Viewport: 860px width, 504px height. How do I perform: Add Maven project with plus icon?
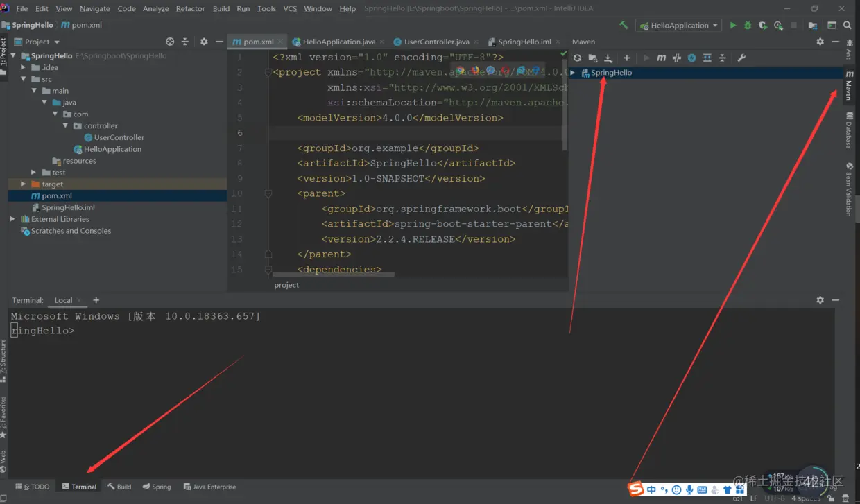click(626, 58)
